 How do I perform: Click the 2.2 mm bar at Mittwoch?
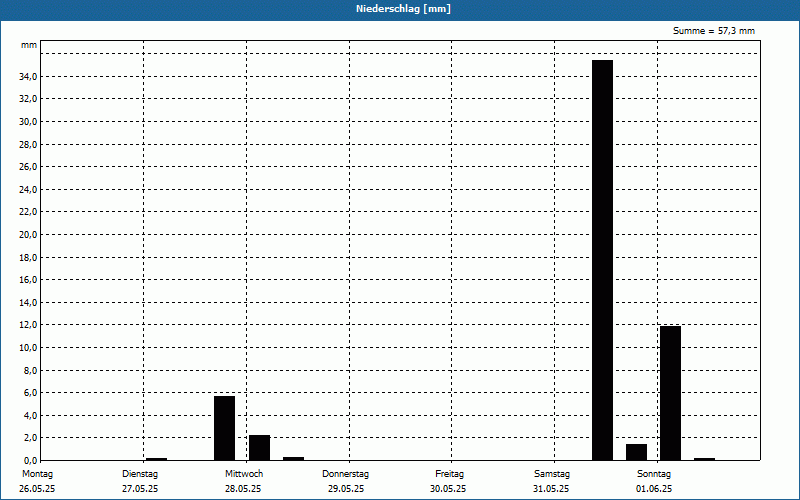pos(259,447)
